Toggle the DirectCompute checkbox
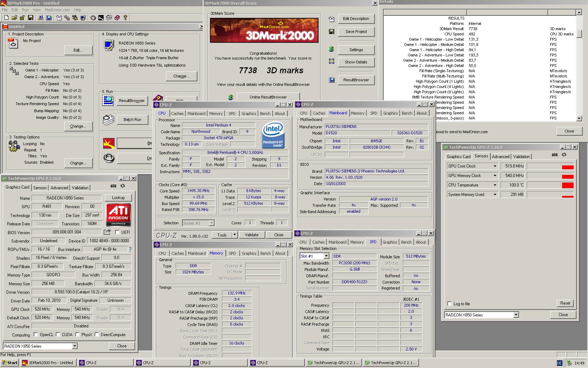This screenshot has height=368, width=588. [97, 335]
